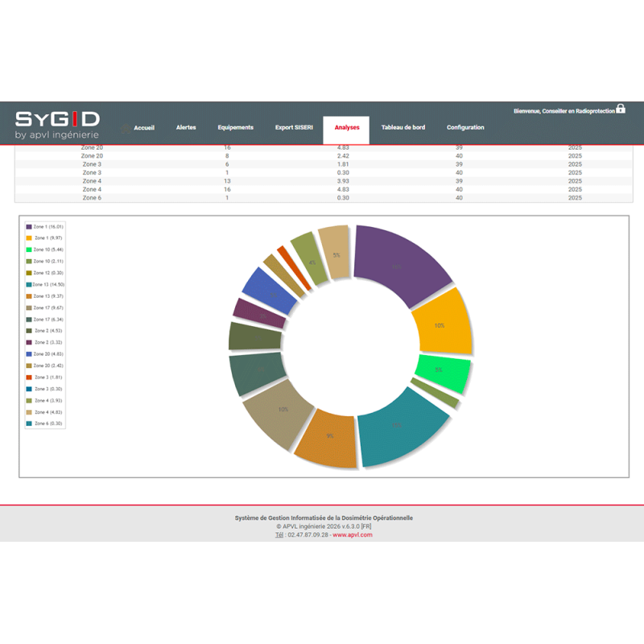Go to the Equipements section

point(235,127)
